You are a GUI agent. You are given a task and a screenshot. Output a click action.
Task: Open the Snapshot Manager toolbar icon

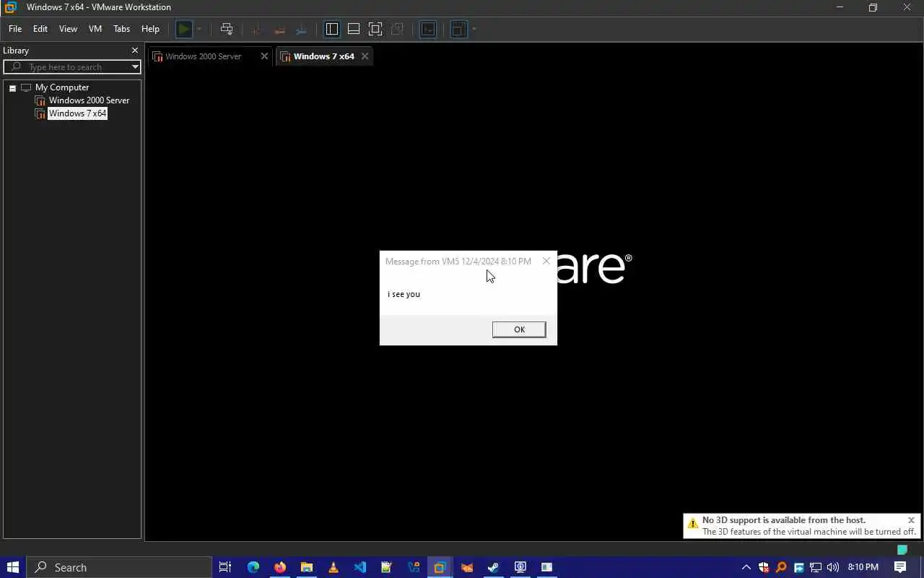point(302,29)
